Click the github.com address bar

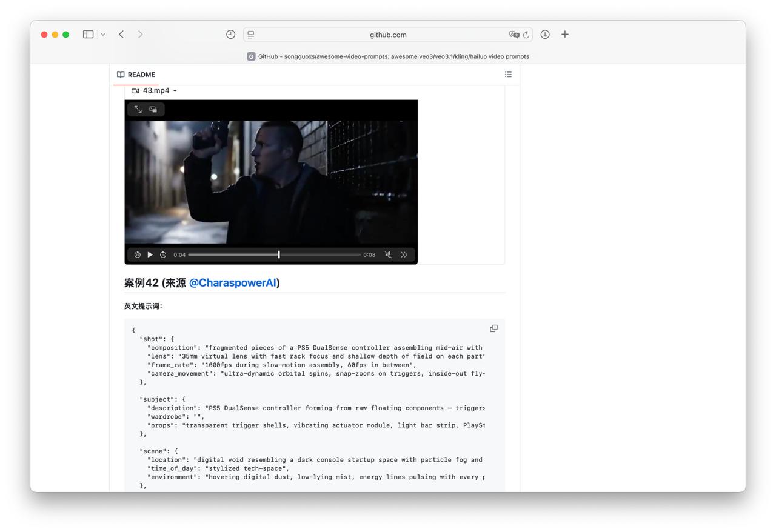388,35
